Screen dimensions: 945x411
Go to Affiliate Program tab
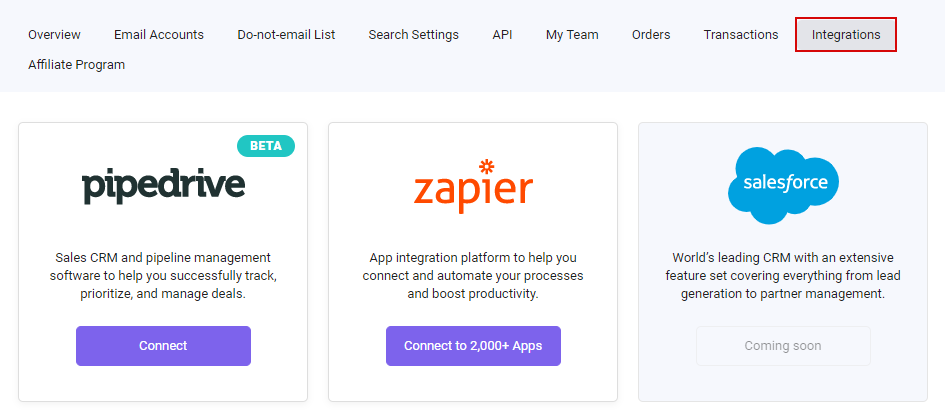pos(77,64)
